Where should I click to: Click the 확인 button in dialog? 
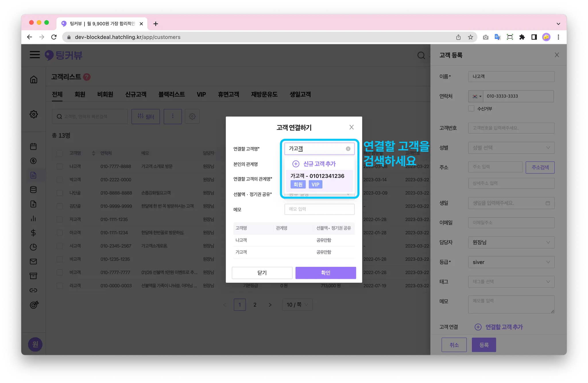coord(326,273)
